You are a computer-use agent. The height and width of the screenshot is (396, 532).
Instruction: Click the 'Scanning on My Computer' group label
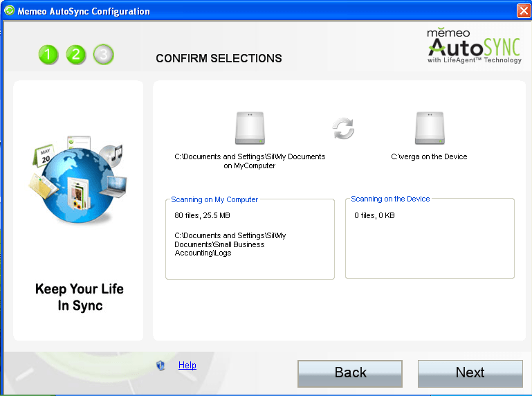coord(214,199)
